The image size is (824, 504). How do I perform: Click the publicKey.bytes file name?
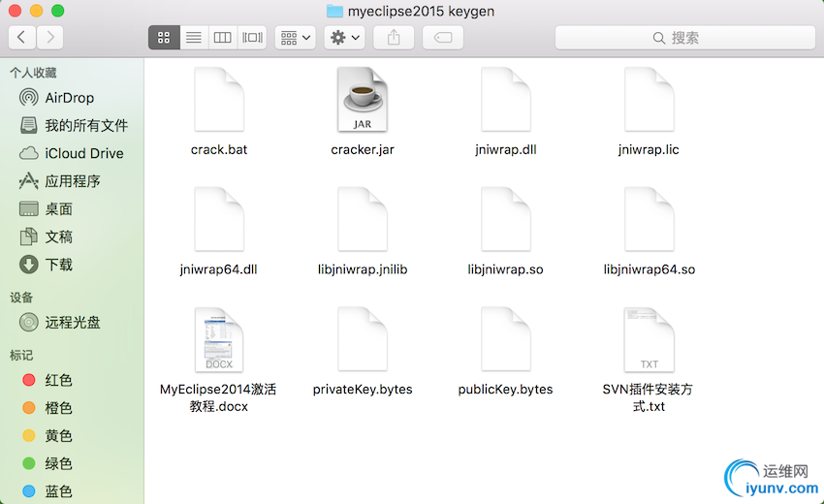tap(505, 390)
